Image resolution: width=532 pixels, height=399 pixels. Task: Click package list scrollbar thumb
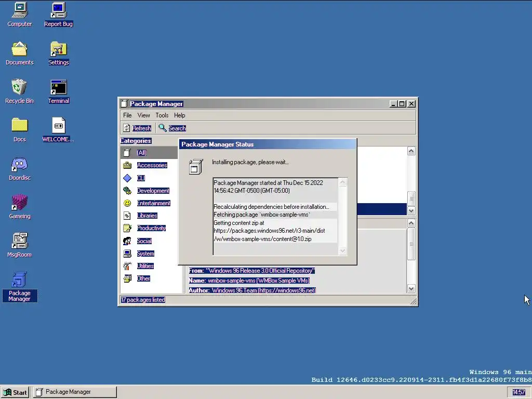pos(411,198)
